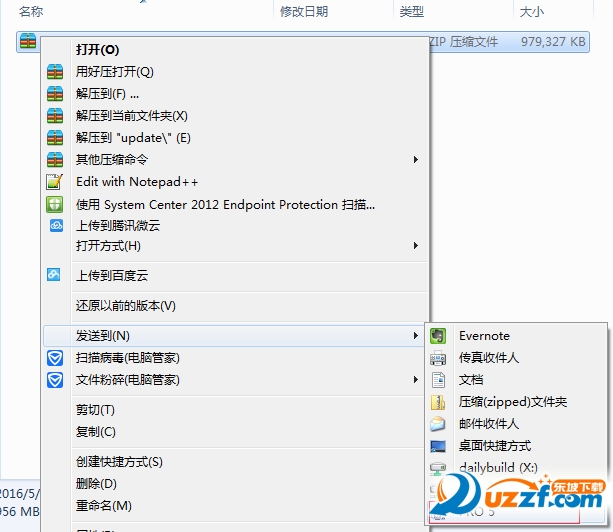Send to dailybuild (X:) drive
This screenshot has height=532, width=613.
coord(516,468)
